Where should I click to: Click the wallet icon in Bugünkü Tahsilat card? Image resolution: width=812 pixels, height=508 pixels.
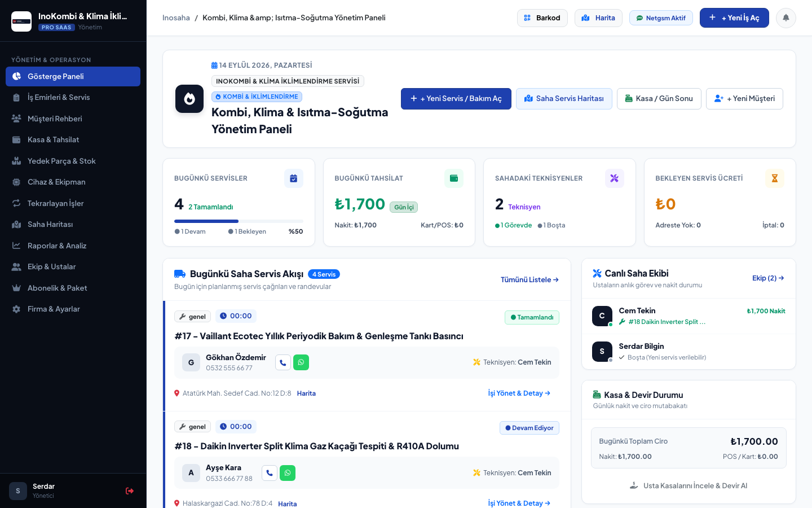(454, 178)
